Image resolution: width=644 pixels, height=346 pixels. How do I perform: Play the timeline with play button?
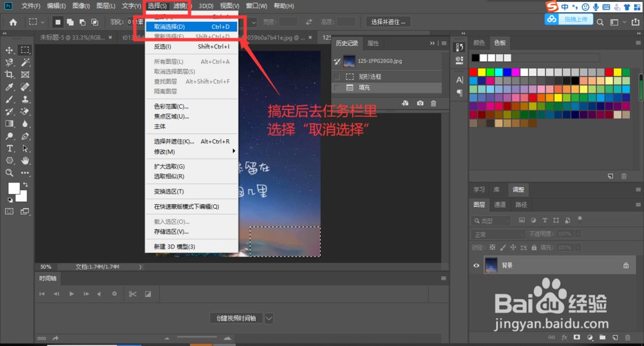(71, 294)
